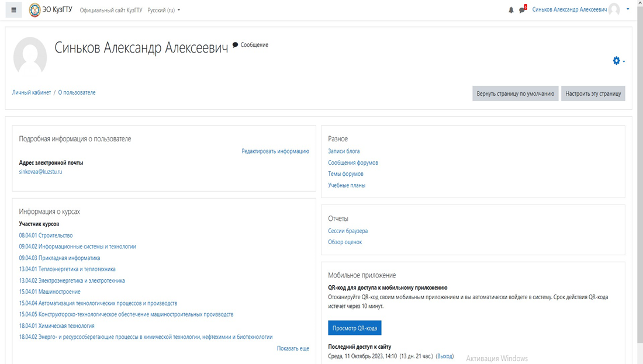Click Просмотр QR-кода button
Screen dimensions: 643x364
pos(355,328)
